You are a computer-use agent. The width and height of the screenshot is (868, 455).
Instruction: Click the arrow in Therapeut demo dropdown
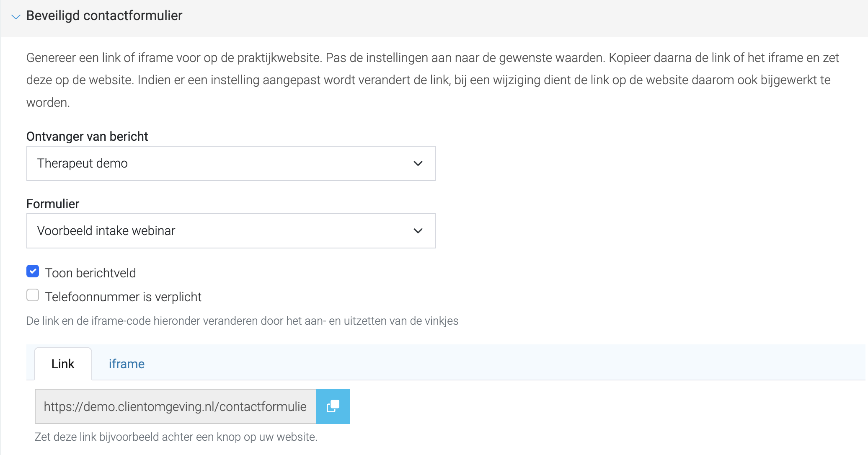pos(418,163)
